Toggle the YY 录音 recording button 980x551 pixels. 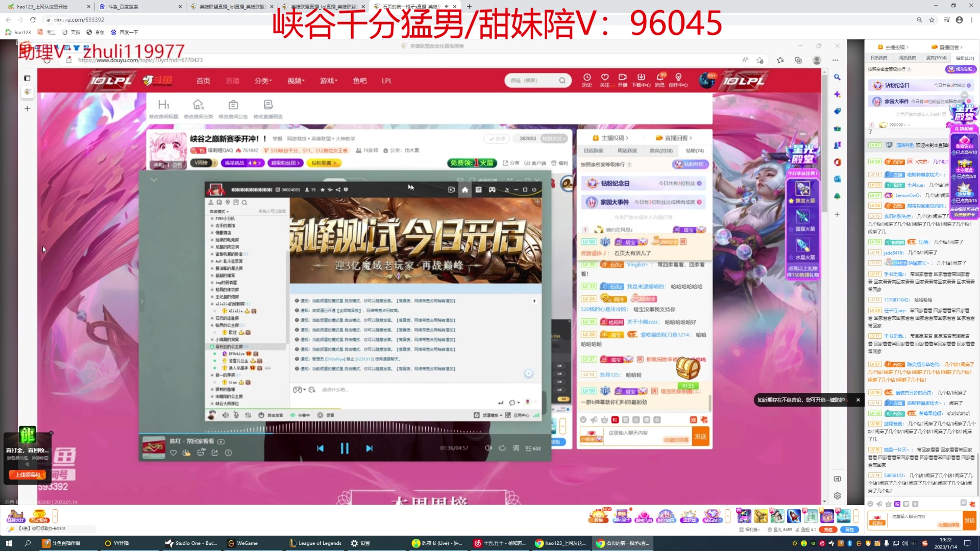pyautogui.click(x=326, y=415)
